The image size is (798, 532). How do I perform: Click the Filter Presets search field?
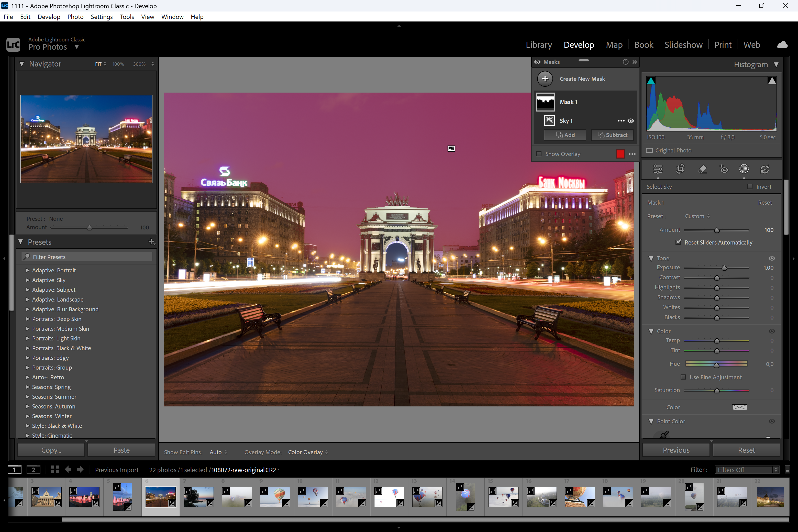coord(87,257)
